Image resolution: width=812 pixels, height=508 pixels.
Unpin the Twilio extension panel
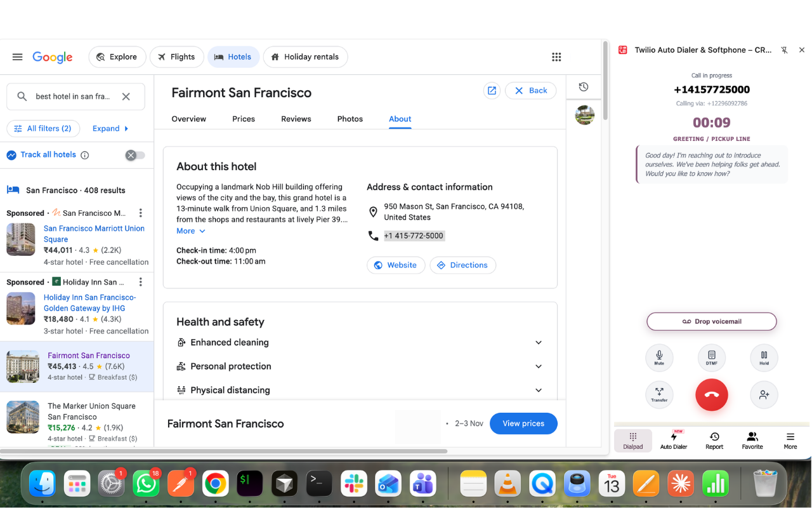click(785, 50)
